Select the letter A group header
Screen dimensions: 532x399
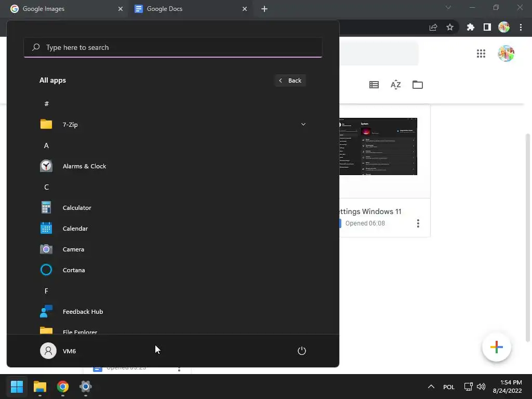(x=46, y=145)
